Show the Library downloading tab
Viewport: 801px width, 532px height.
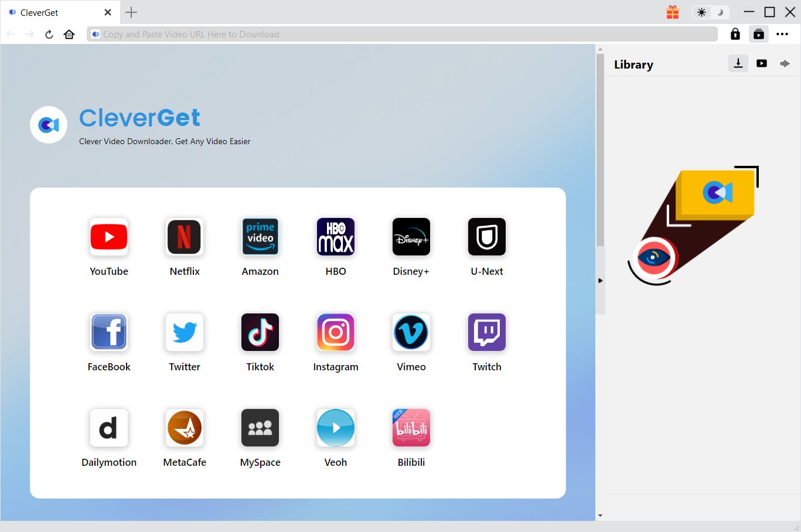[738, 63]
